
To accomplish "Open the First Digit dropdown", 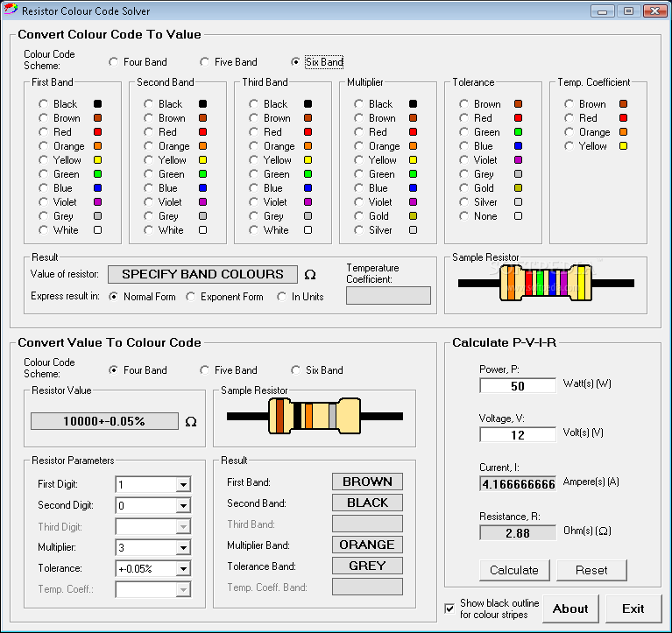I will pos(183,485).
